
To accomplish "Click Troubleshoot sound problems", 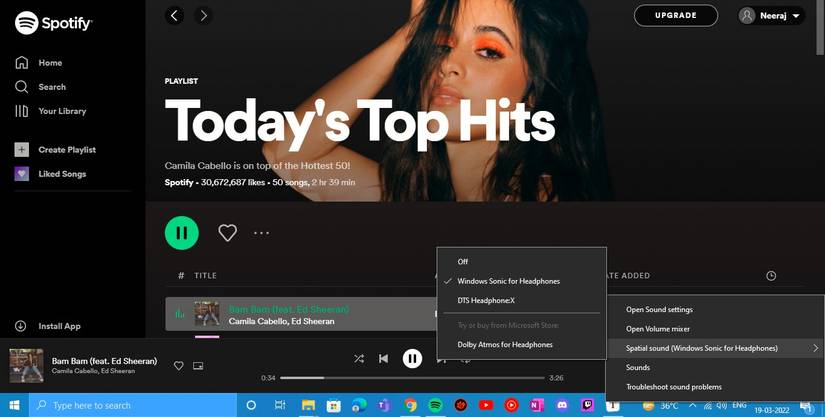I will [x=716, y=387].
